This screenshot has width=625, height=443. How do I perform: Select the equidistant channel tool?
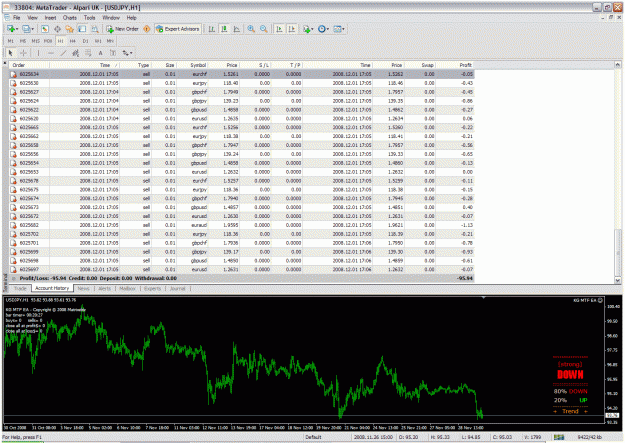[x=76, y=53]
